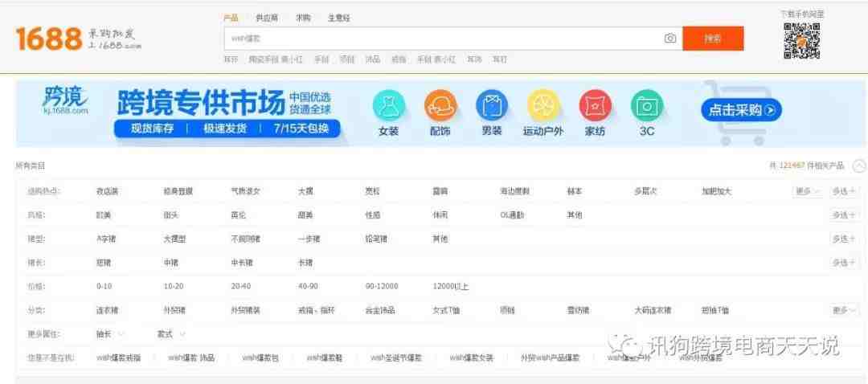Select the 女装 category icon
The height and width of the screenshot is (384, 868).
(388, 106)
